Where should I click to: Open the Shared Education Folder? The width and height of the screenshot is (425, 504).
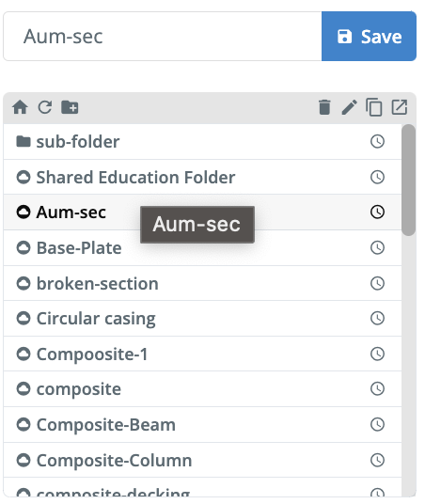coord(202,177)
